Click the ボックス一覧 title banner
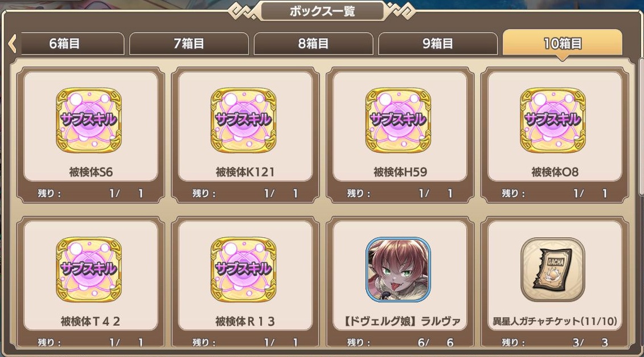Screen dimensions: 644x357 click(x=322, y=11)
